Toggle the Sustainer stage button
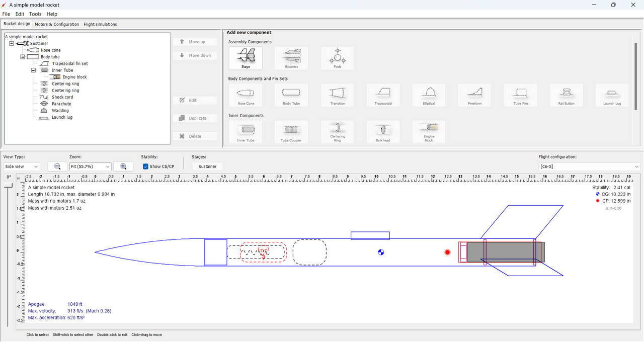 (x=207, y=166)
